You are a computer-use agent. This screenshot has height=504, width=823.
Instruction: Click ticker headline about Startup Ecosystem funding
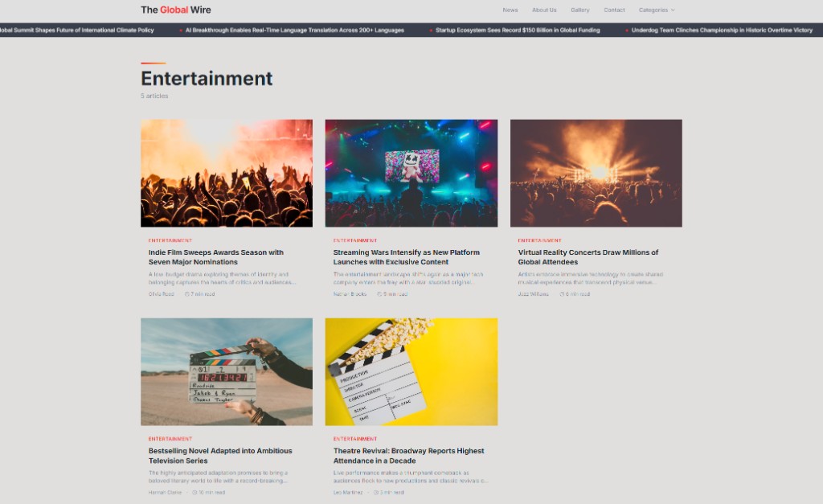(x=518, y=31)
